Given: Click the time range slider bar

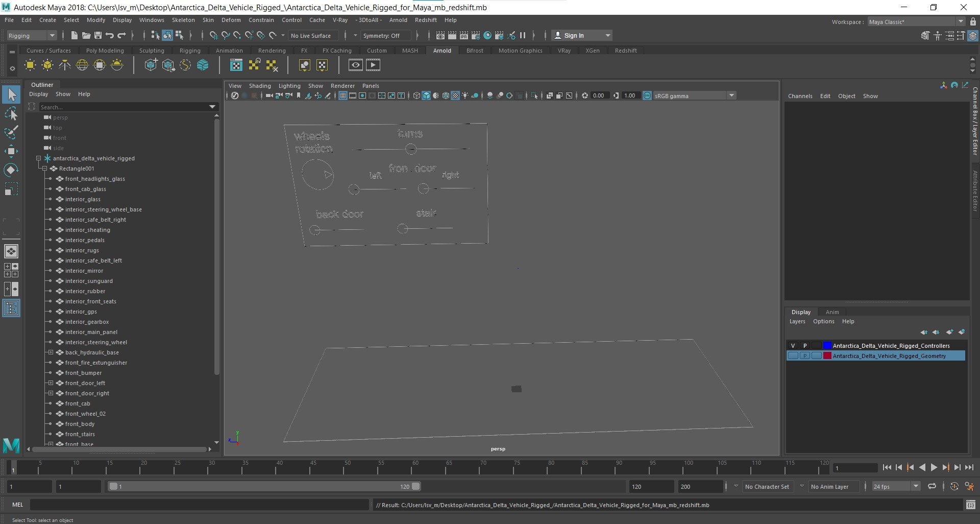Looking at the screenshot, I should click(264, 487).
